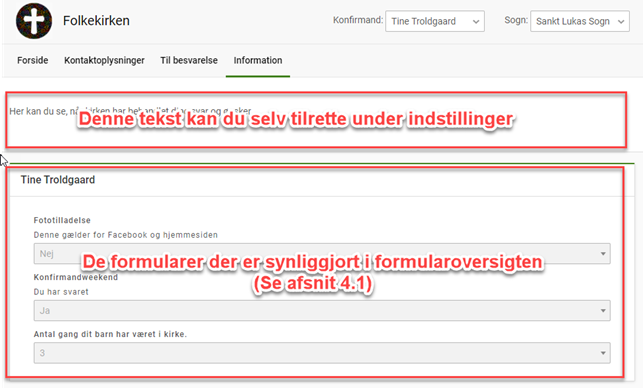Click the Konfirmandweekend label
The image size is (643, 388).
click(x=75, y=277)
